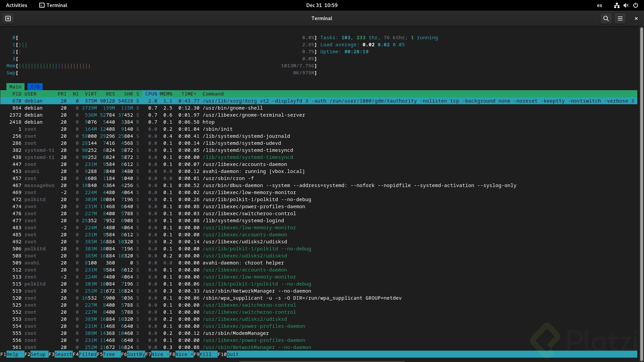This screenshot has height=362, width=644.
Task: Open the Activities overview
Action: pos(16,5)
